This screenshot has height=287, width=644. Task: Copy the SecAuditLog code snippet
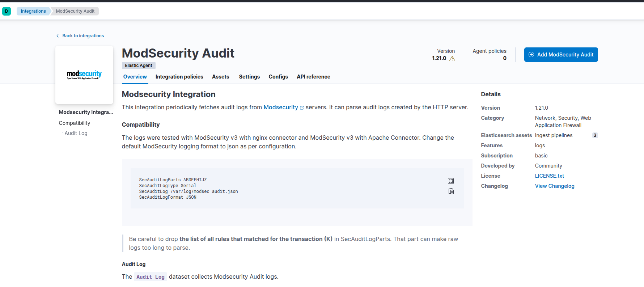coord(451,191)
